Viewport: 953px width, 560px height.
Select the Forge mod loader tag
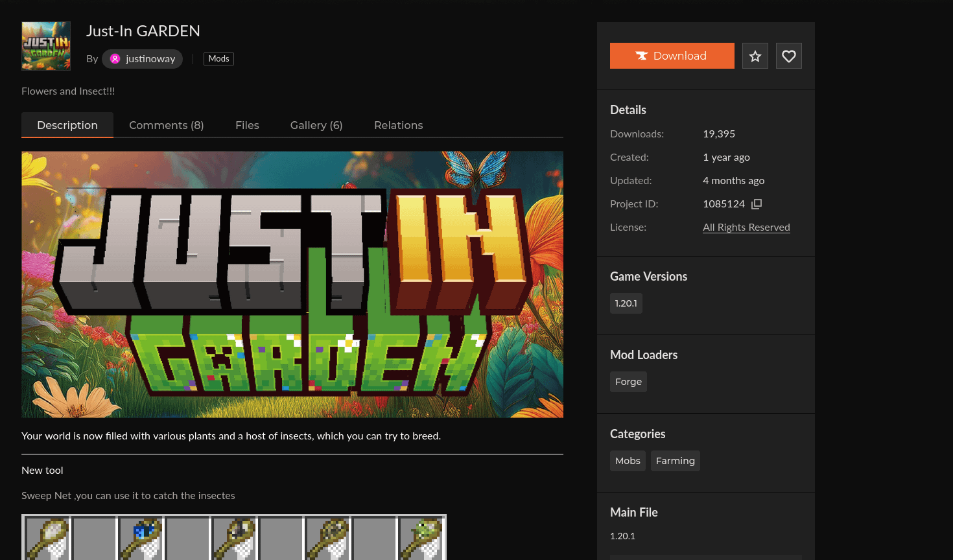pos(628,382)
